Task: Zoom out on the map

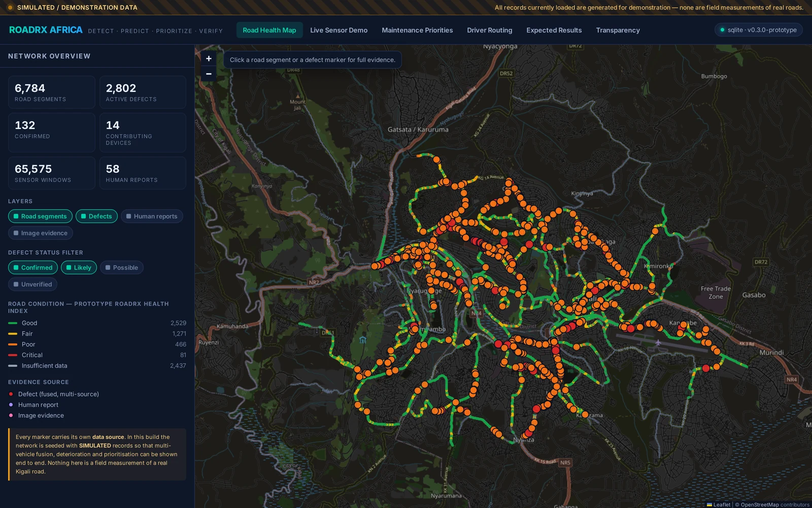Action: (x=209, y=74)
